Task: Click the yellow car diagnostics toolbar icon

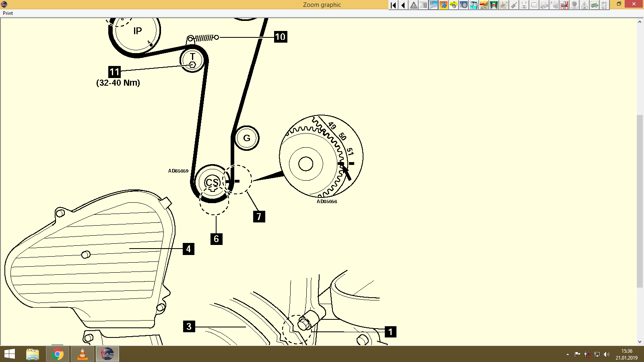Action: 453,5
